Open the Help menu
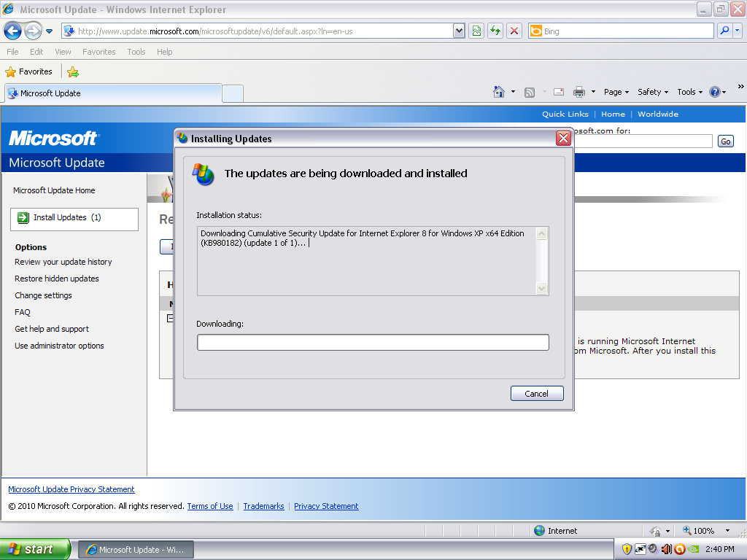 [x=164, y=52]
